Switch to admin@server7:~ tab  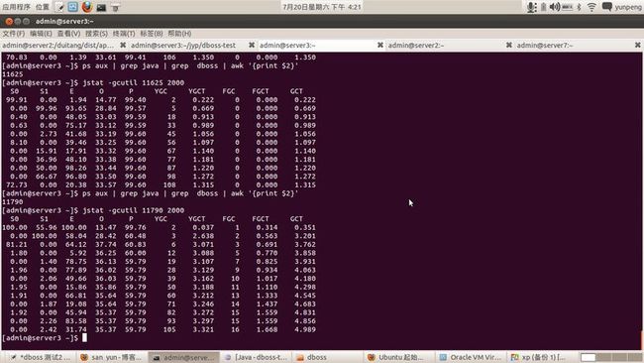coord(545,46)
